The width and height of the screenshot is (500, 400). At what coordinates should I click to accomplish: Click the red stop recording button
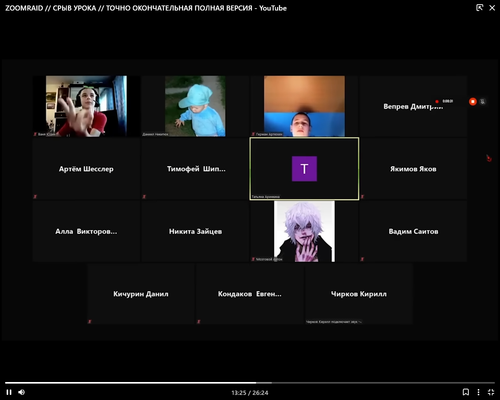(473, 102)
